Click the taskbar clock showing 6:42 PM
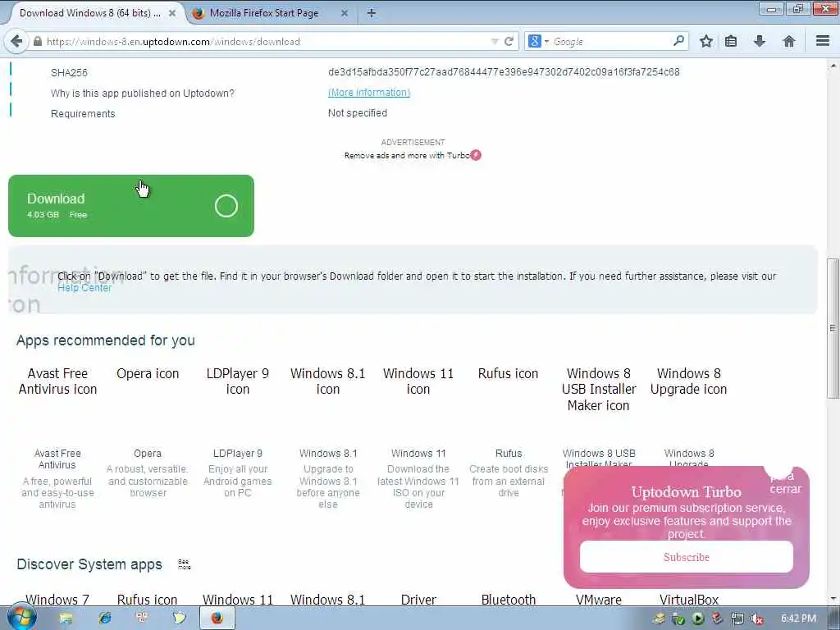 pos(798,619)
